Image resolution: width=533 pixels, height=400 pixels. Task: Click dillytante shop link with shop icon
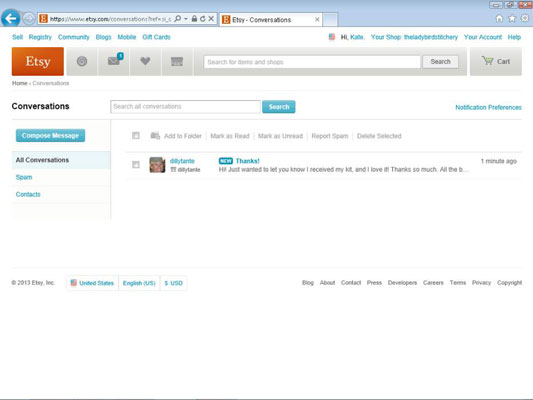[185, 170]
